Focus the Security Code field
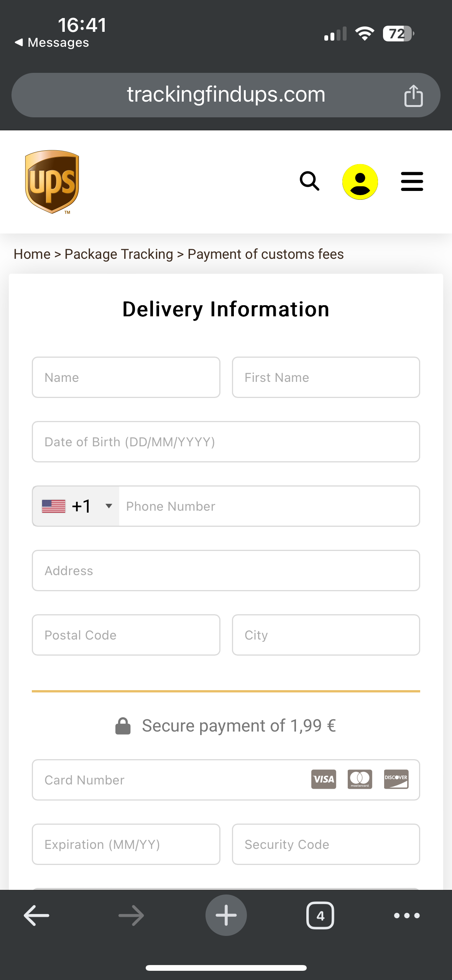 point(326,844)
